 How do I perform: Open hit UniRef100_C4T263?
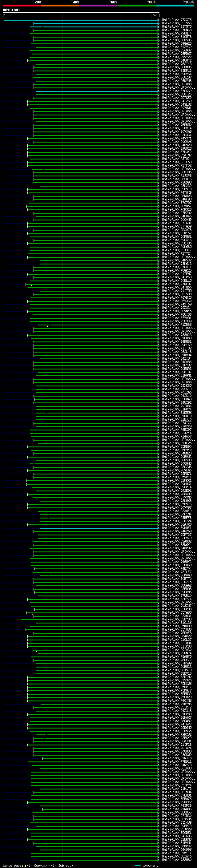(177, 101)
